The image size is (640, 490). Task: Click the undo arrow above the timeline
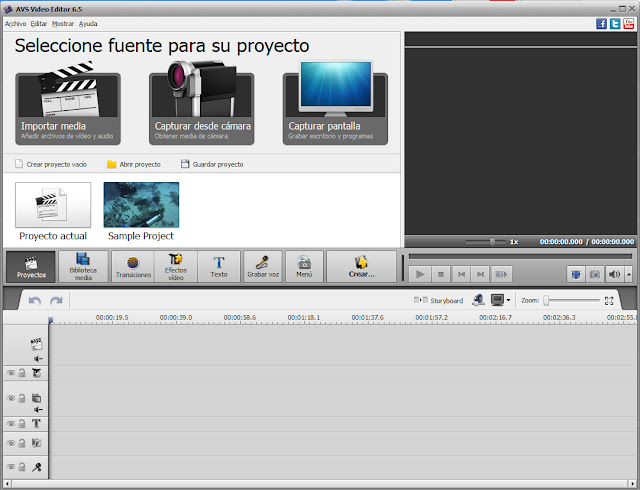point(35,300)
